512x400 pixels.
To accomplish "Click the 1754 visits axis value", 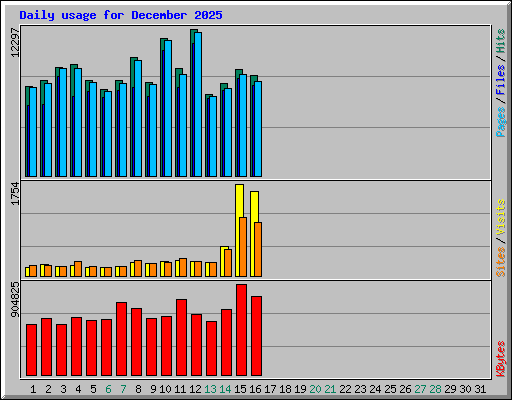I will (15, 193).
